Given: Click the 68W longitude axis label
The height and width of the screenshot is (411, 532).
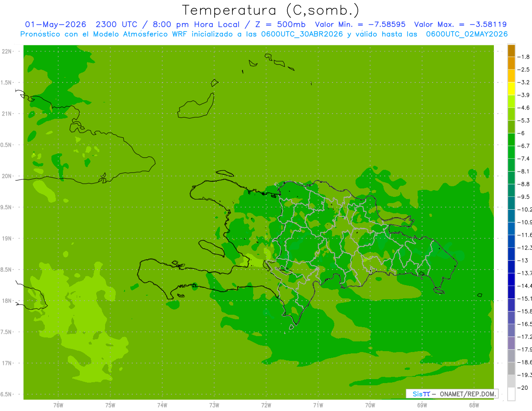Looking at the screenshot, I should (x=474, y=405).
